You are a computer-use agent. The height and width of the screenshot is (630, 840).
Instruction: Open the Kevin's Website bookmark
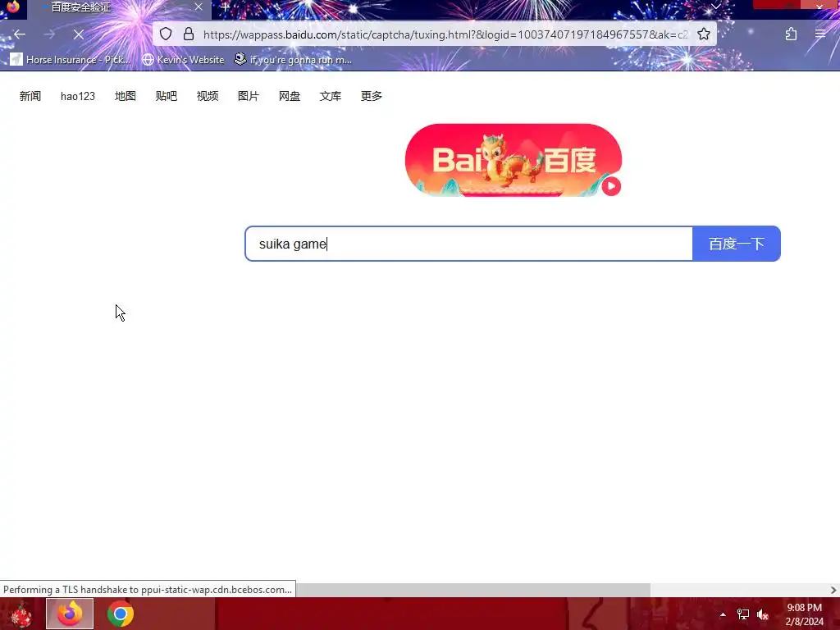(183, 59)
